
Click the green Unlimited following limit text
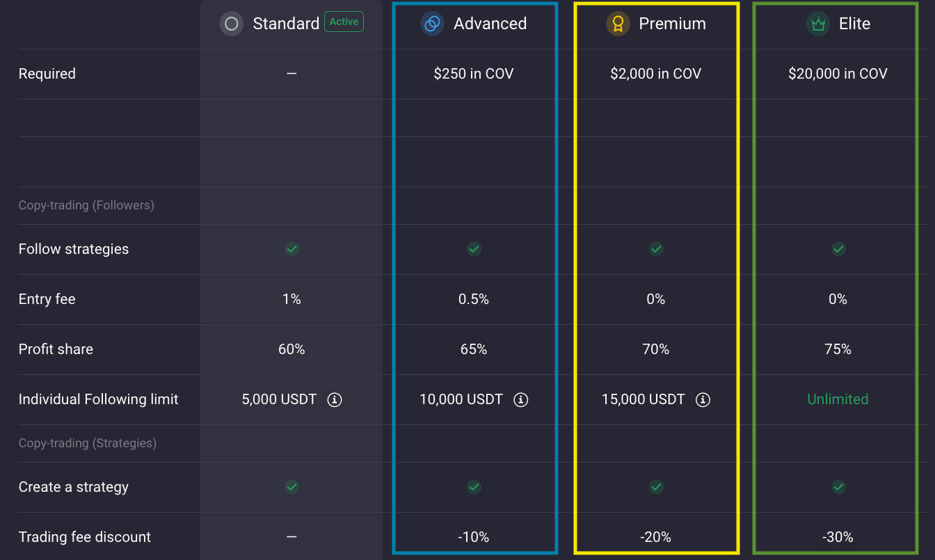coord(838,400)
